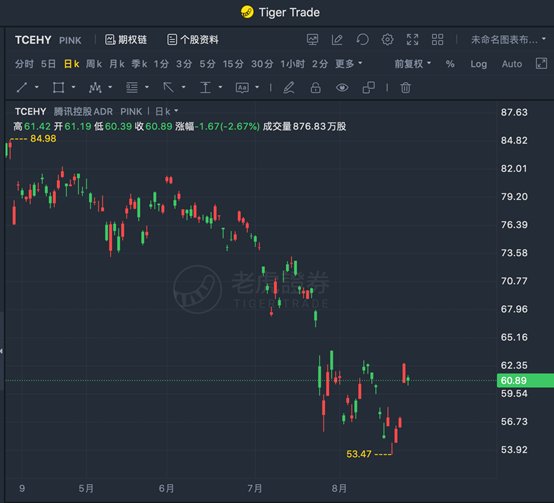Choose the 5分 interval
The height and width of the screenshot is (503, 554).
[x=207, y=64]
